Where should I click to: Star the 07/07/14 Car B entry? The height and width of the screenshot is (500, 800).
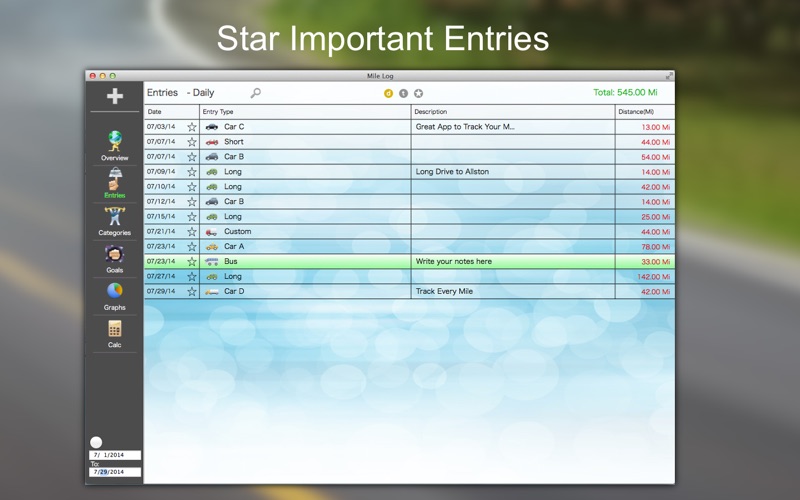coord(192,157)
